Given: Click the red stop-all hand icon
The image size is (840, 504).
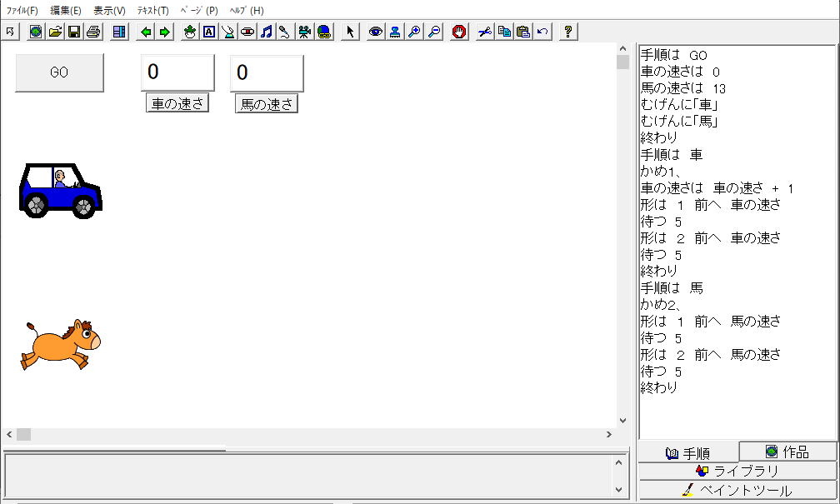Looking at the screenshot, I should click(458, 32).
